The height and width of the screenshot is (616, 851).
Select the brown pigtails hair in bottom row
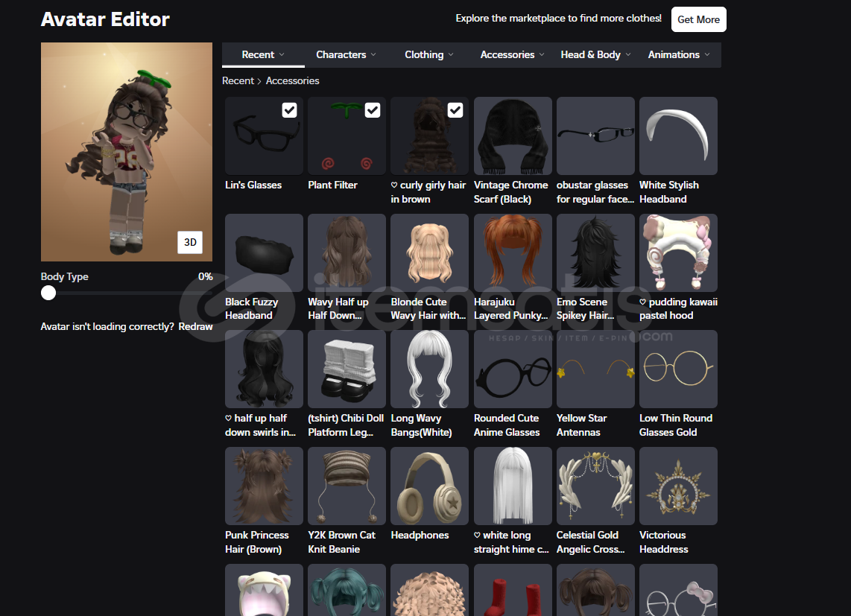click(595, 590)
